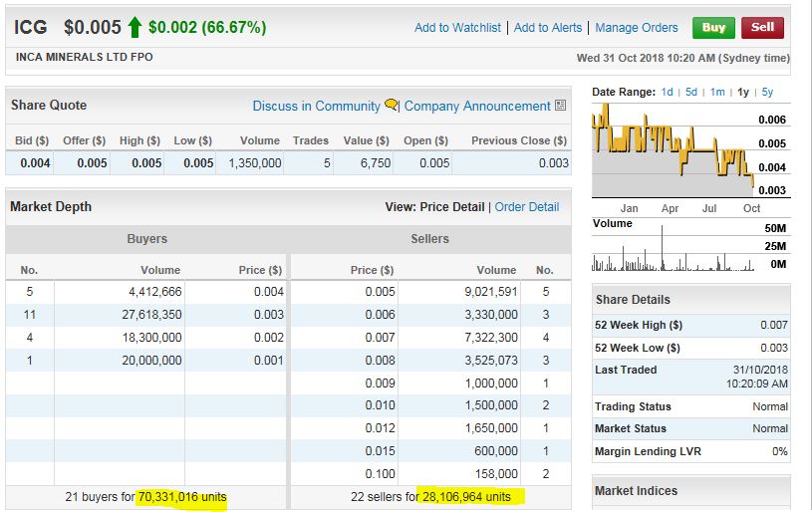812x512 pixels.
Task: Select seller price 0.009
Action: pyautogui.click(x=381, y=384)
